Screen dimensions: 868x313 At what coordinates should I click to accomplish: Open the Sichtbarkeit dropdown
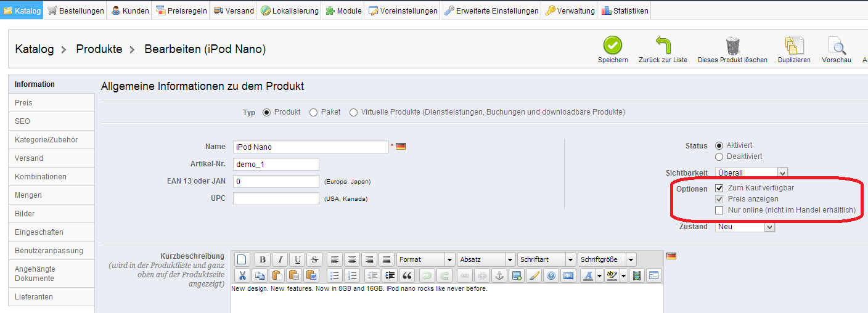click(x=751, y=173)
